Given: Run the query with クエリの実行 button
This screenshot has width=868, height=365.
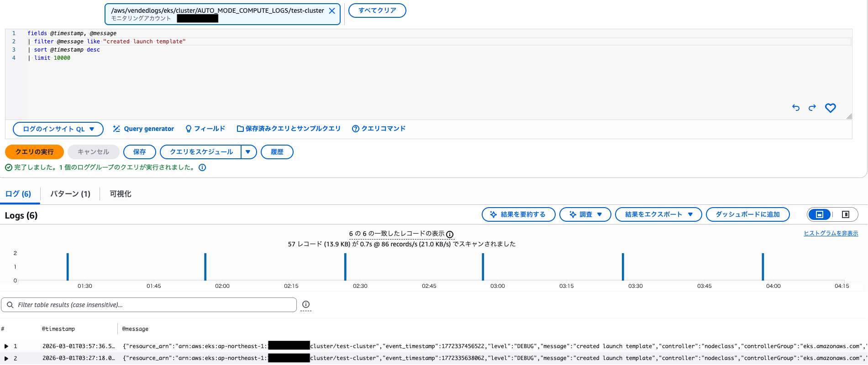Looking at the screenshot, I should click(x=34, y=152).
